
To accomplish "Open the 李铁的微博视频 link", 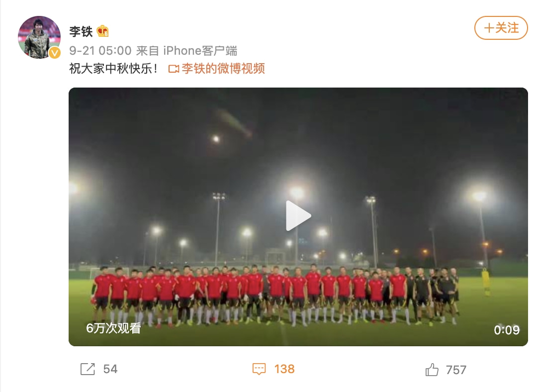I will tap(223, 68).
